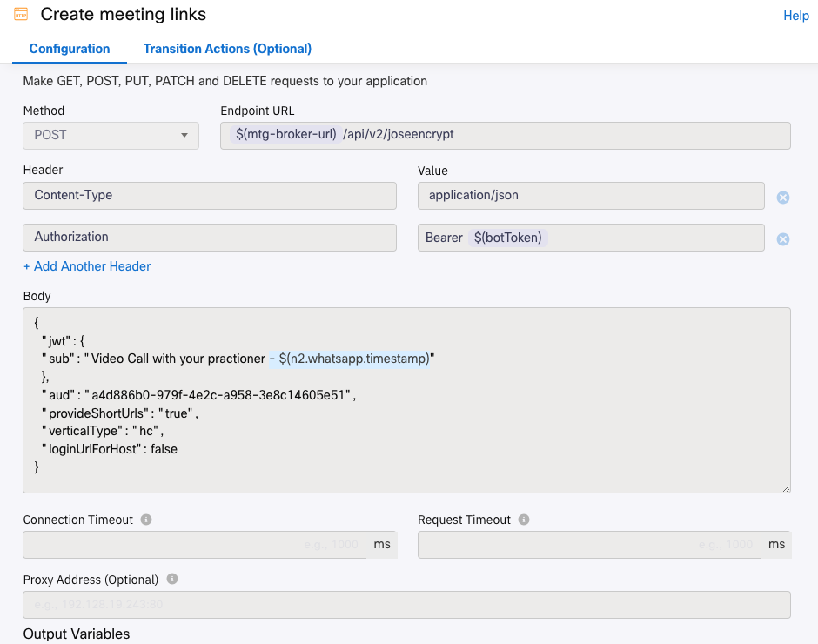Click inside the Body JSON text area

click(406, 400)
